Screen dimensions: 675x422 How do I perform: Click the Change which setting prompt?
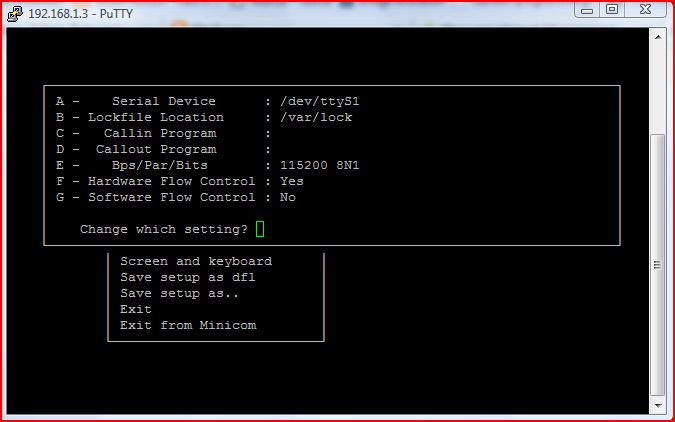pos(164,229)
